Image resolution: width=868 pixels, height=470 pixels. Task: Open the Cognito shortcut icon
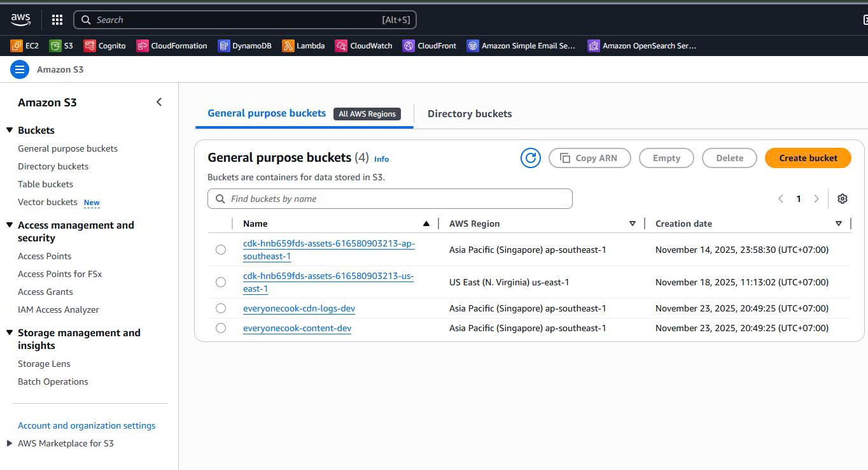point(90,46)
